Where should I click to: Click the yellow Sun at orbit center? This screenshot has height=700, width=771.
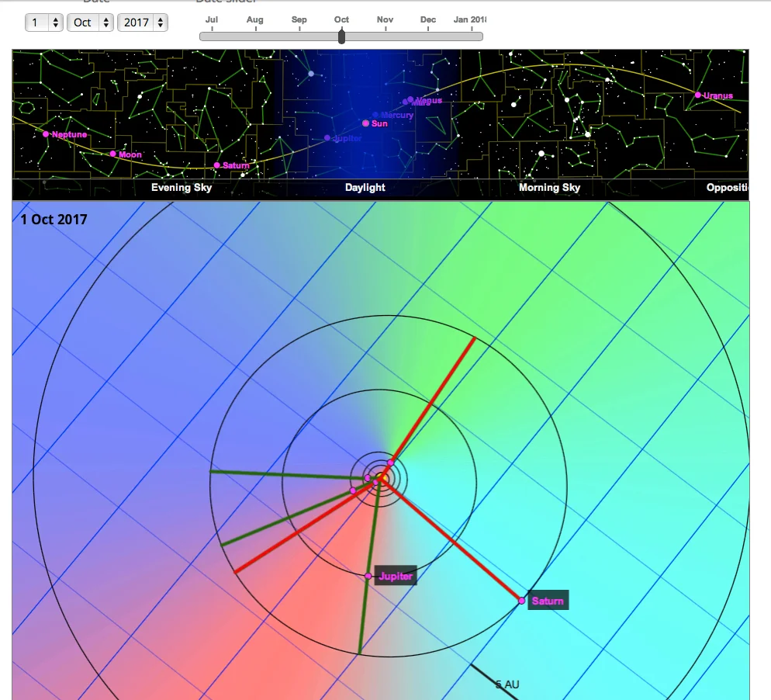point(382,478)
